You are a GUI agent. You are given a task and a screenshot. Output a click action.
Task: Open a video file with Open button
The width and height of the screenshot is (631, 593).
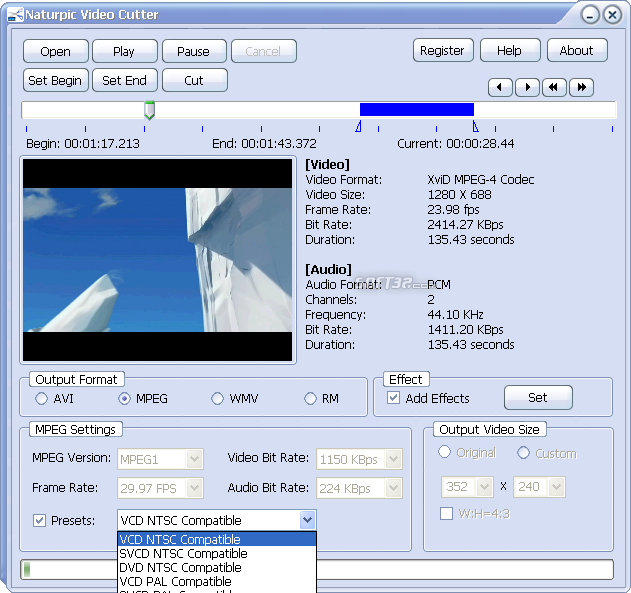[56, 51]
